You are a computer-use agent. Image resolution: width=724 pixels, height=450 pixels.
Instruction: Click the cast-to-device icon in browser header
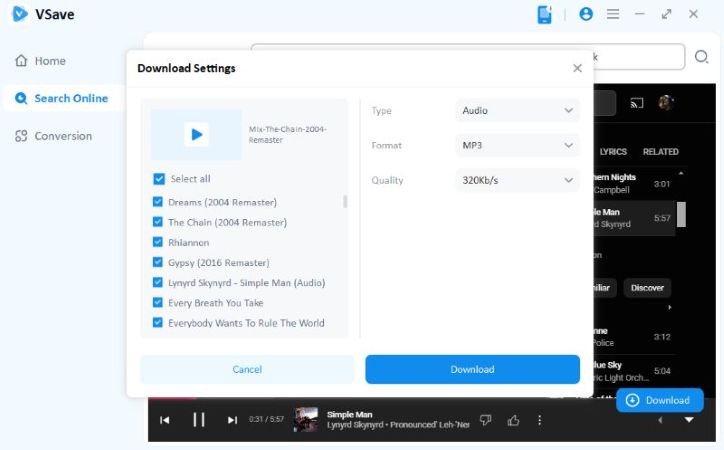point(637,103)
